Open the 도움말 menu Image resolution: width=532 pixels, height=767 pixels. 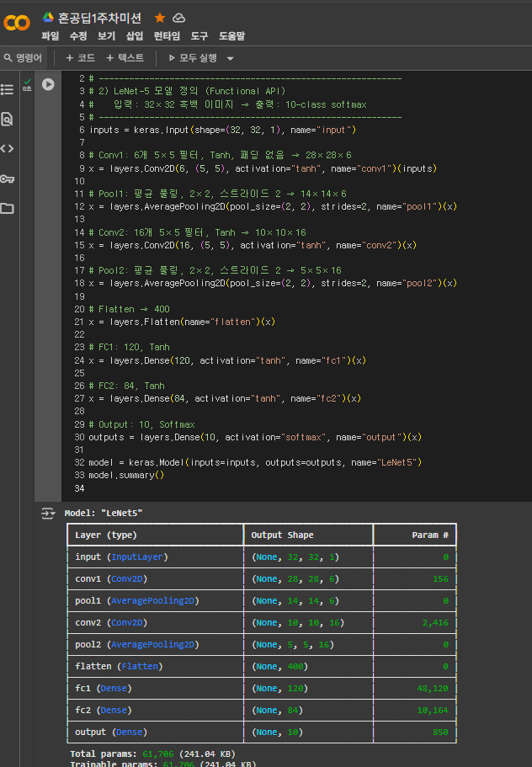231,36
